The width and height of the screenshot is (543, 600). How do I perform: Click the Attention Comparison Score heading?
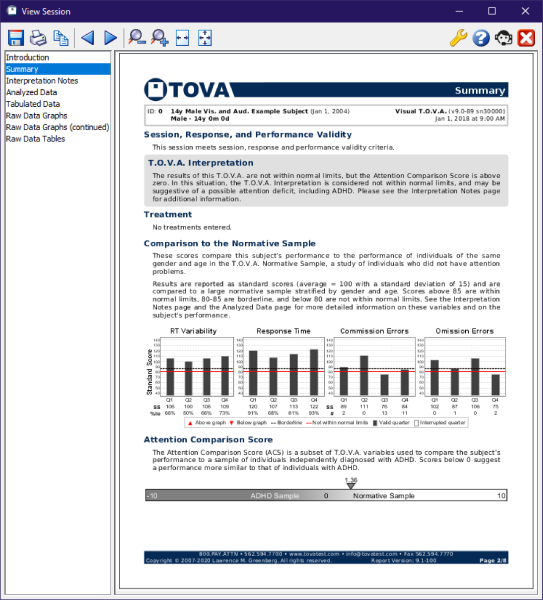point(208,439)
